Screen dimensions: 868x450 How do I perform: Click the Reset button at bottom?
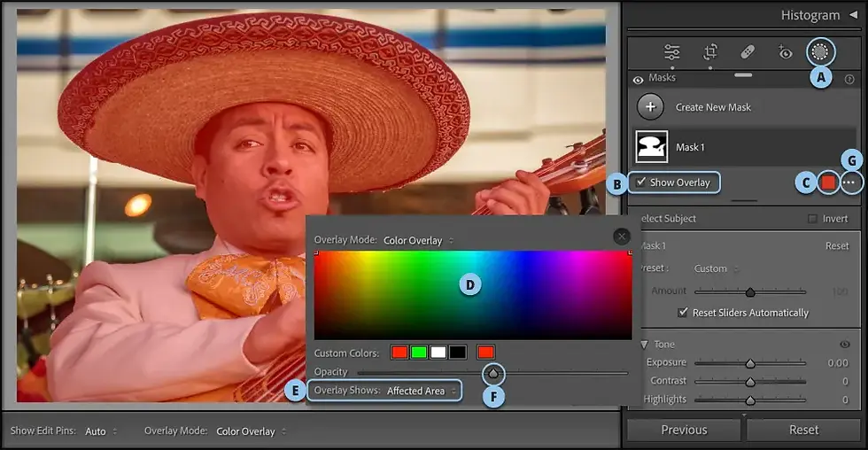pyautogui.click(x=803, y=430)
